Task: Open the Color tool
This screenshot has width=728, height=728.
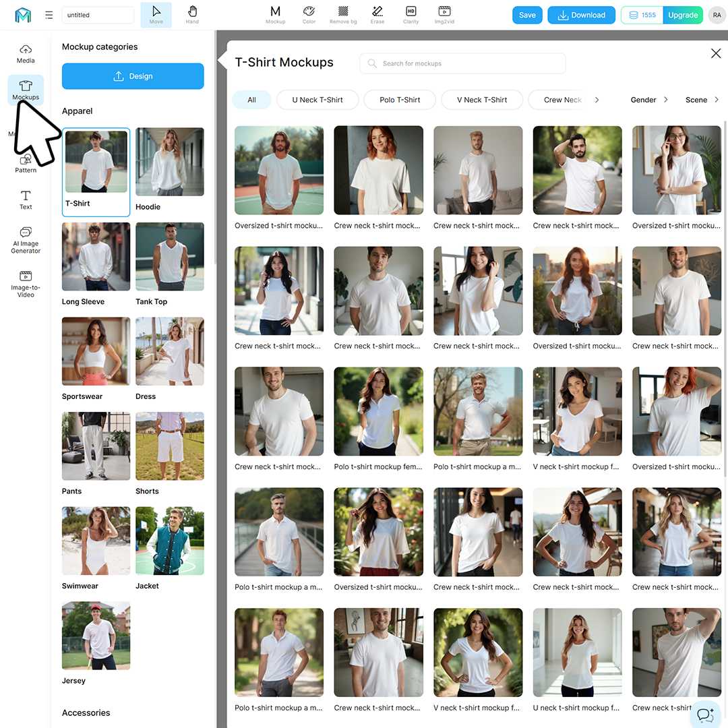Action: tap(309, 15)
